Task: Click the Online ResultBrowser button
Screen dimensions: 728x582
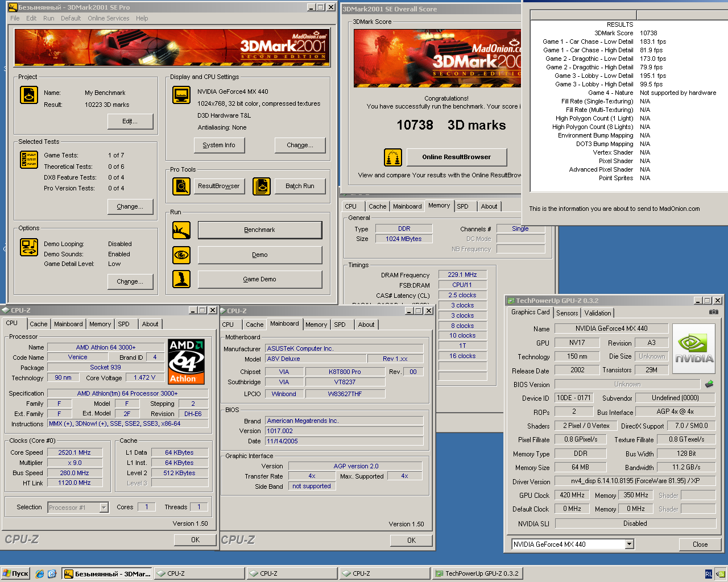Action: pyautogui.click(x=456, y=157)
